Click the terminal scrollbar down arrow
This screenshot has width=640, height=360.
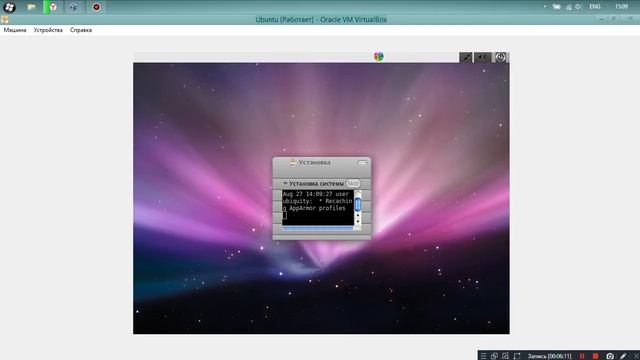358,222
